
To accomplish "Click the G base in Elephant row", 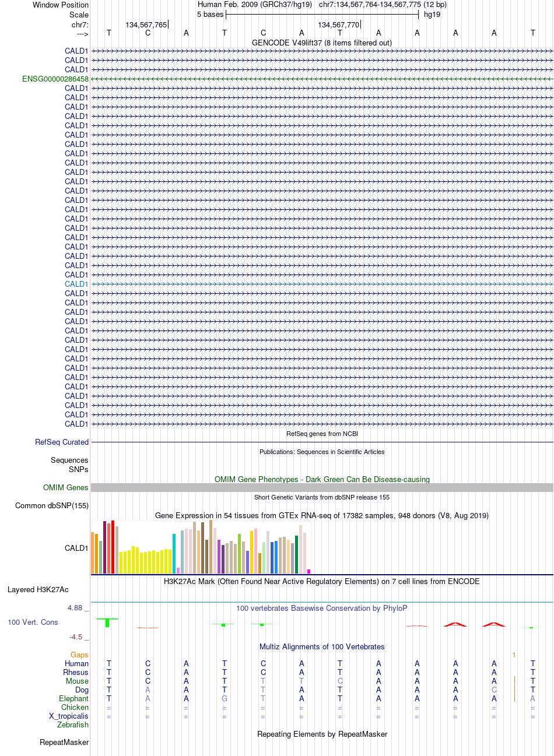I will 225,699.
